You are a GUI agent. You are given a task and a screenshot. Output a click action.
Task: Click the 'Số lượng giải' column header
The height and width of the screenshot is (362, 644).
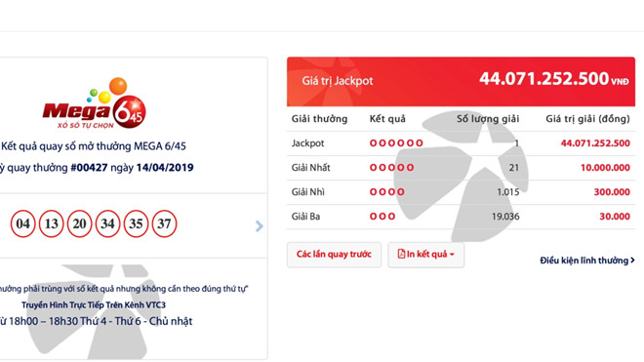(488, 119)
